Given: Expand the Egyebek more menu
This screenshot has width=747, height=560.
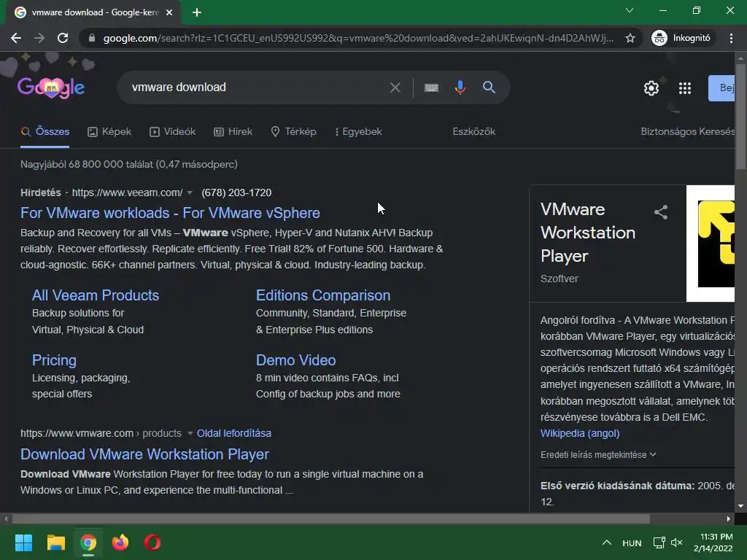Looking at the screenshot, I should coord(358,132).
